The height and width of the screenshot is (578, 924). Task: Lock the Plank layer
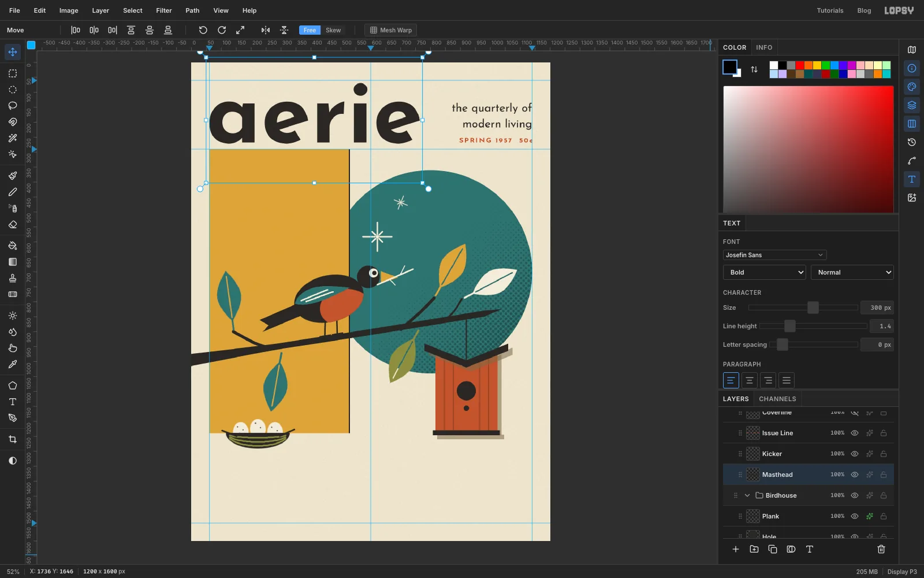click(884, 516)
